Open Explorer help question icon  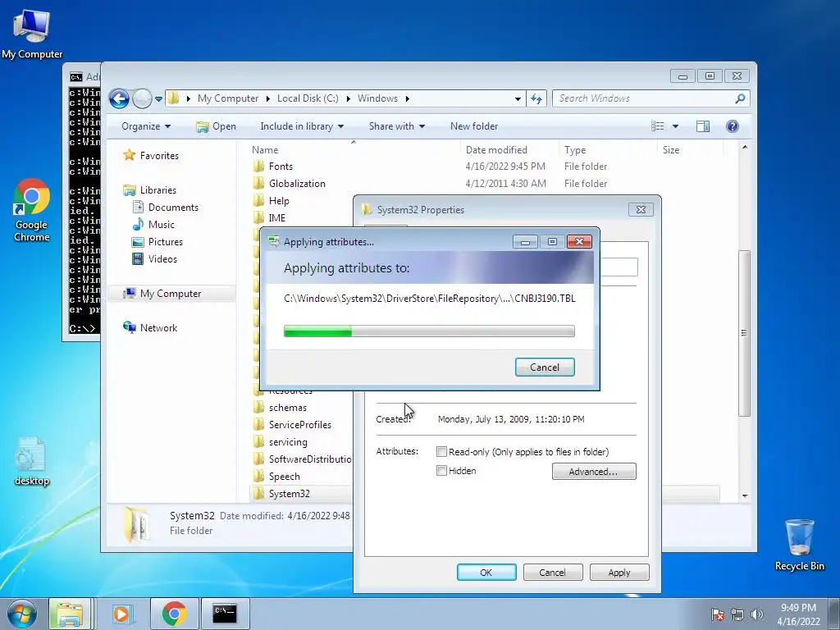pos(733,126)
